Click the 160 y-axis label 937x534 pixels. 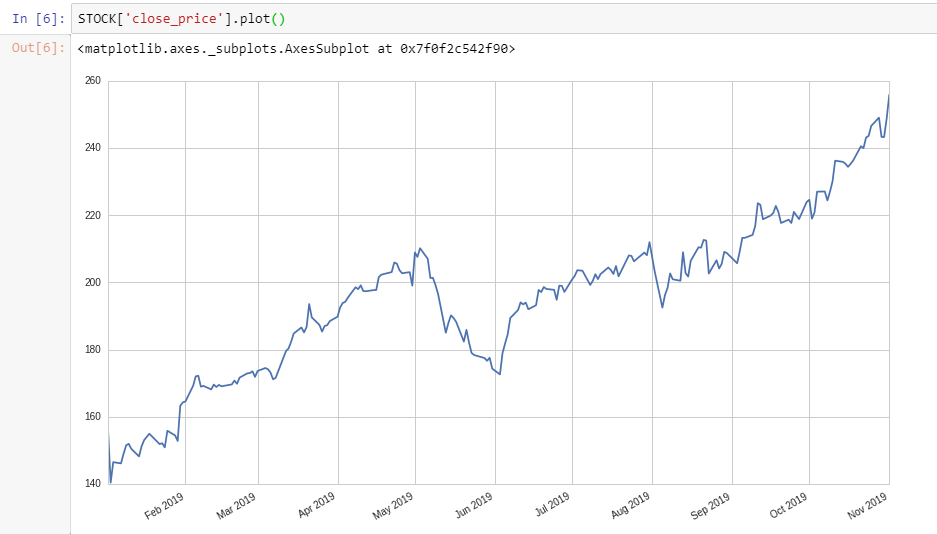[x=93, y=416]
